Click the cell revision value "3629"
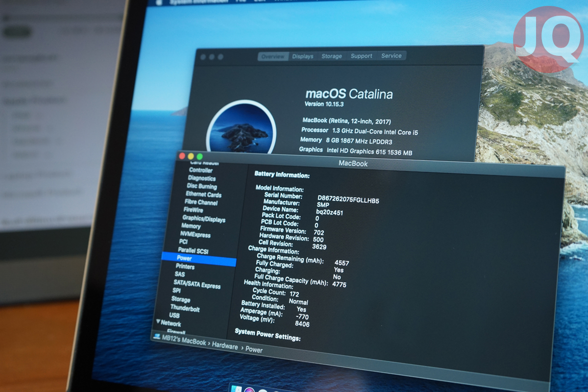Screen dimensions: 588x392 [319, 247]
